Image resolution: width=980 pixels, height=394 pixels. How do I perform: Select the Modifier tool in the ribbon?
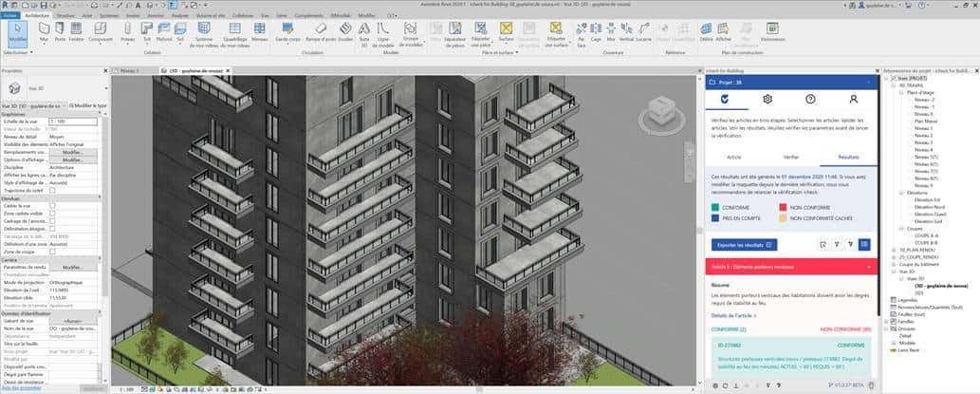(x=17, y=32)
